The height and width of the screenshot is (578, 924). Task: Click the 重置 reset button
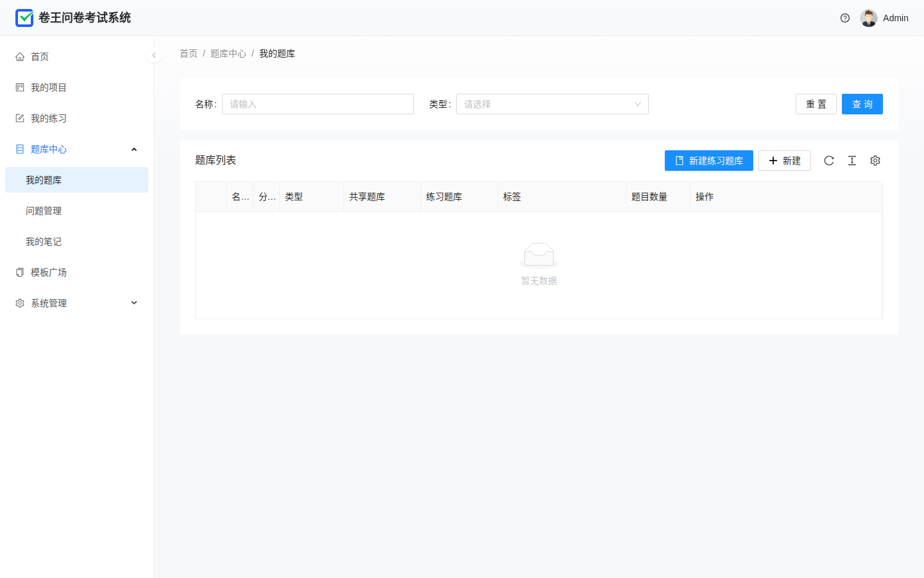(x=816, y=104)
